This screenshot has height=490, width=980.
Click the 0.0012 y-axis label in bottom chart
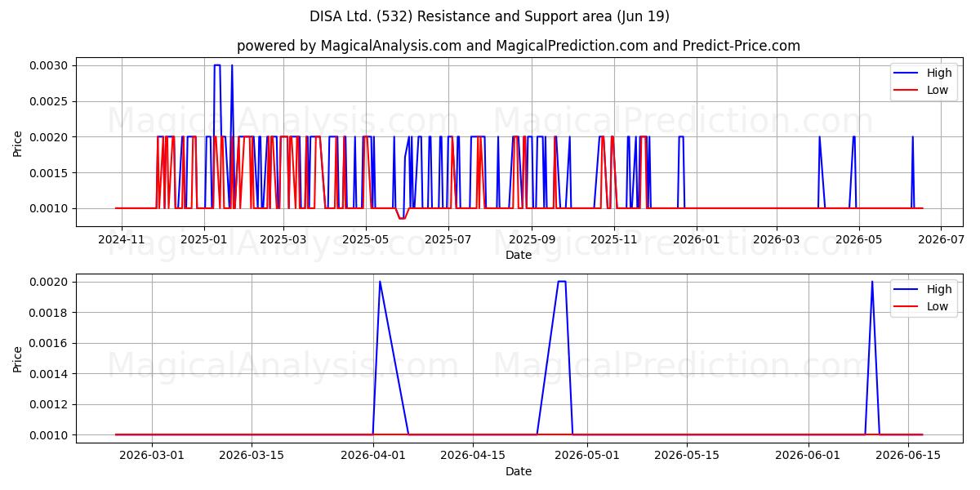(51, 404)
